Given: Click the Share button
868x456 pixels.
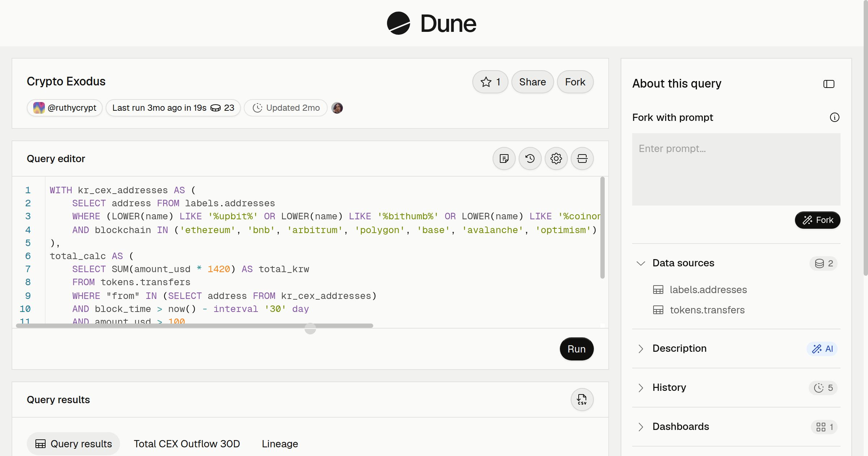Looking at the screenshot, I should 532,82.
